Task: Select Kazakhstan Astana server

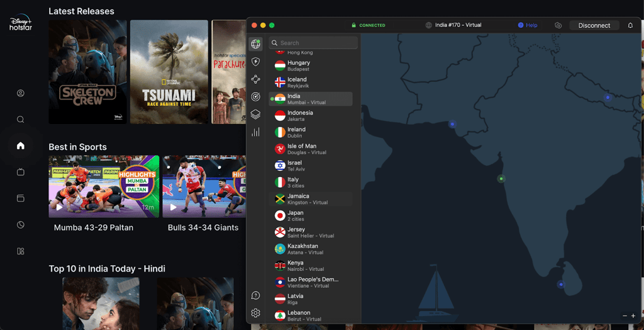Action: (311, 249)
